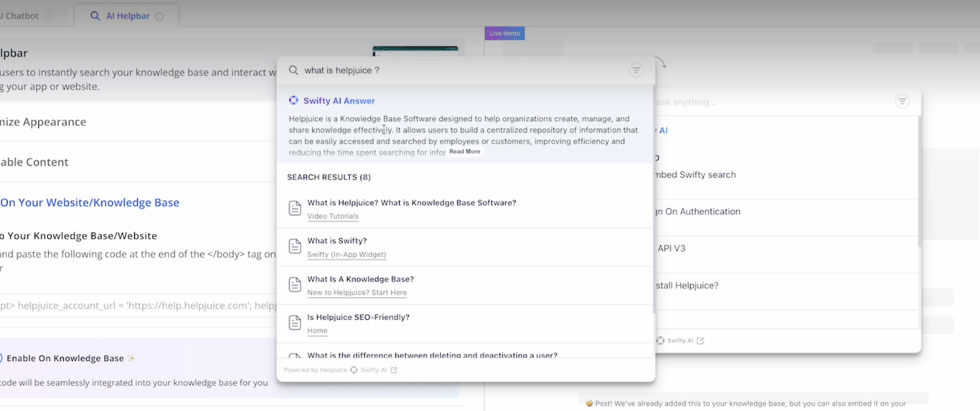The image size is (980, 411).
Task: Click the embed code snippet field
Action: [x=138, y=306]
